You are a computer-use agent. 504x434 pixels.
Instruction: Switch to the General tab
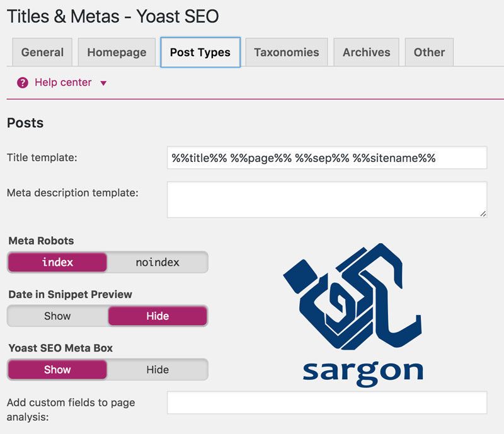[x=42, y=52]
